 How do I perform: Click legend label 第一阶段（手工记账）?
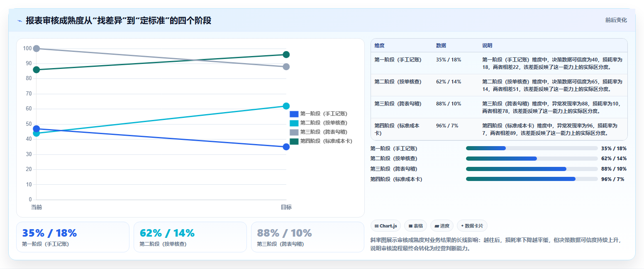point(324,114)
